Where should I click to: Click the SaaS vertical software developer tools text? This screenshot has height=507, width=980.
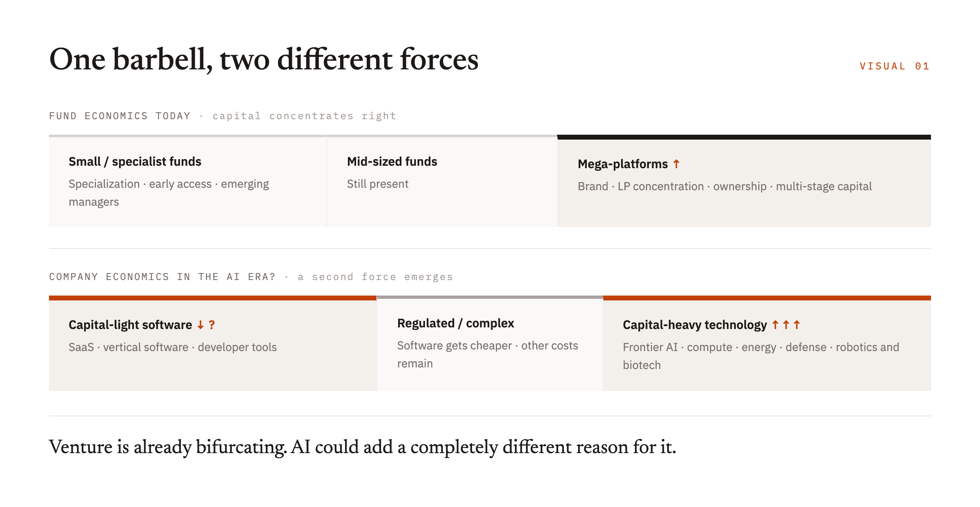click(x=173, y=347)
